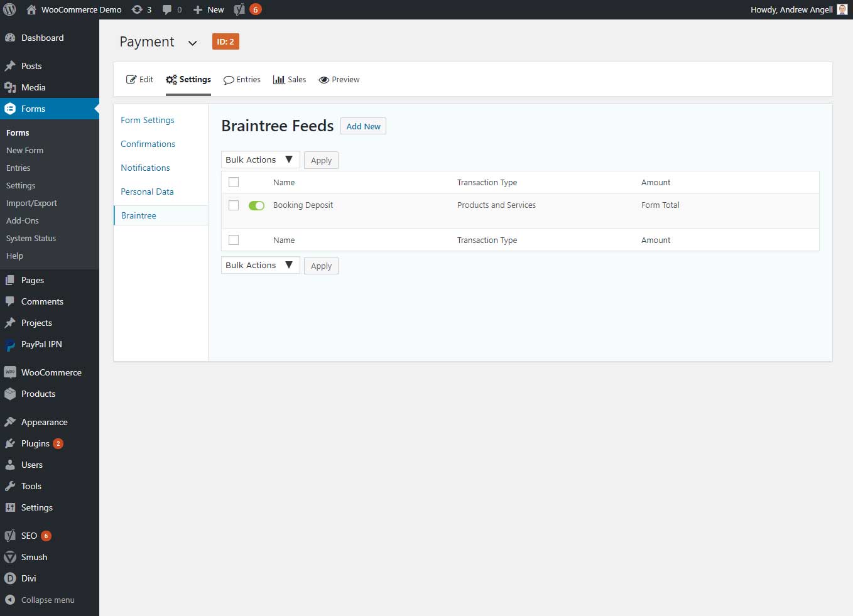
Task: Click WooCommerce Demo site name
Action: 82,9
